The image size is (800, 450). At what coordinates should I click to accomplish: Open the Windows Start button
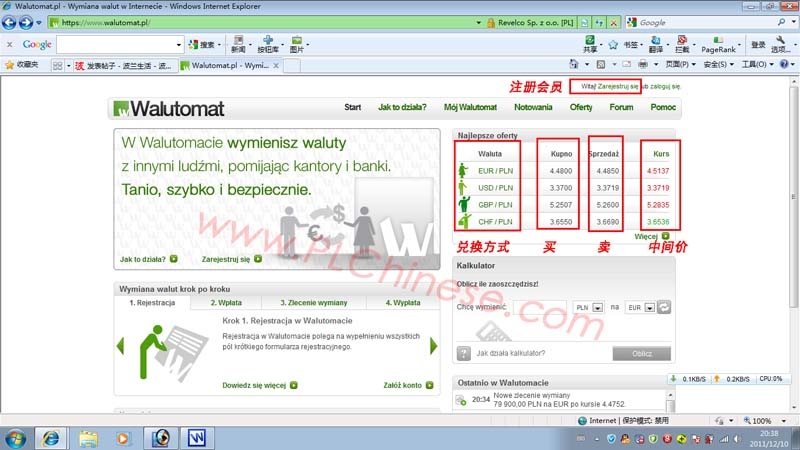point(15,439)
